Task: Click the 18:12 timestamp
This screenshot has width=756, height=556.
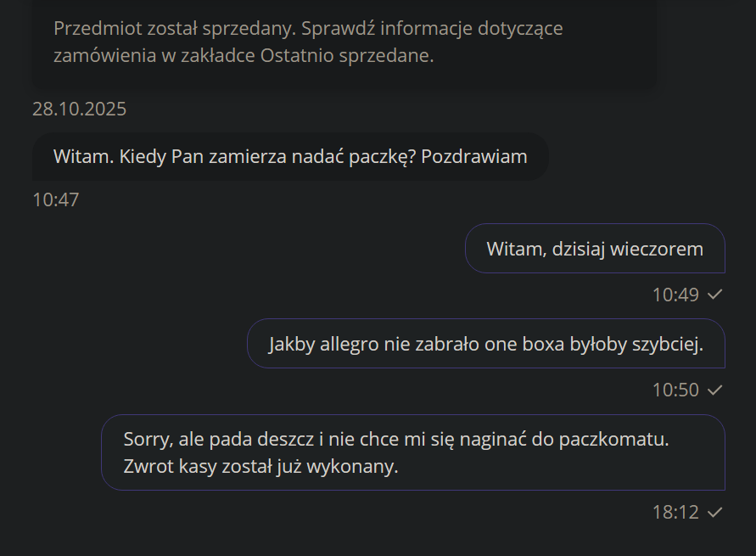Action: pyautogui.click(x=675, y=512)
